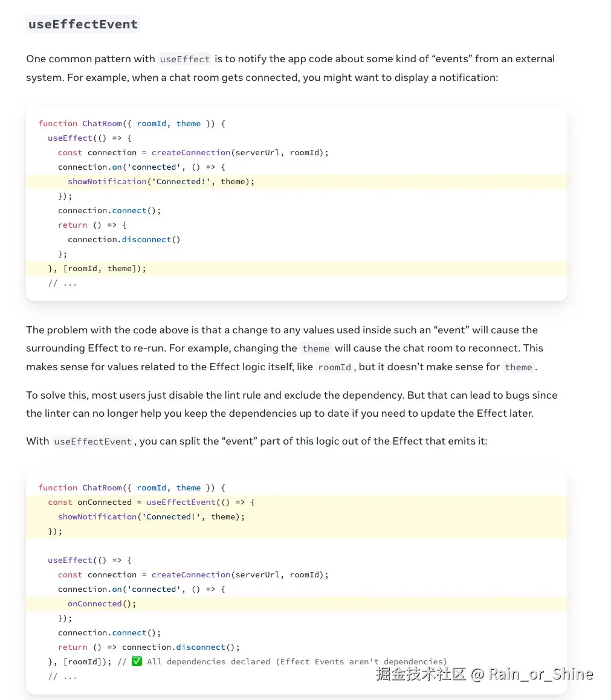The width and height of the screenshot is (611, 700).
Task: Click the "useEffectEvent" section heading
Action: tap(83, 25)
